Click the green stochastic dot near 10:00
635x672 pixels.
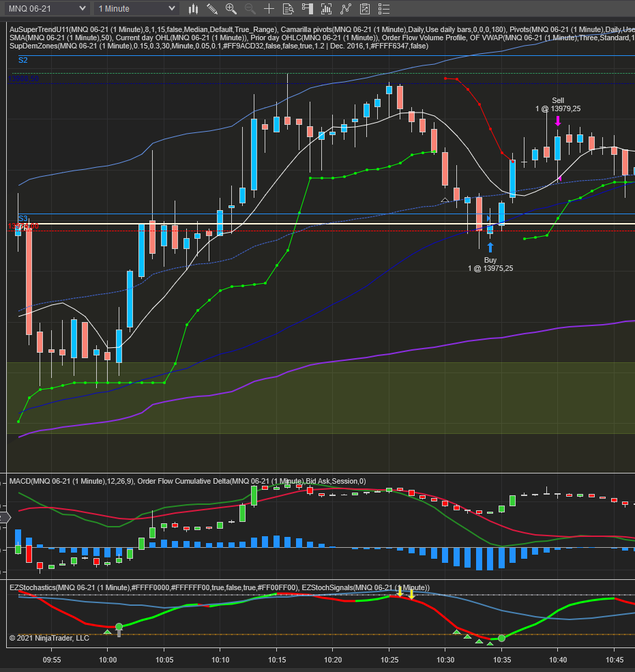tap(119, 626)
